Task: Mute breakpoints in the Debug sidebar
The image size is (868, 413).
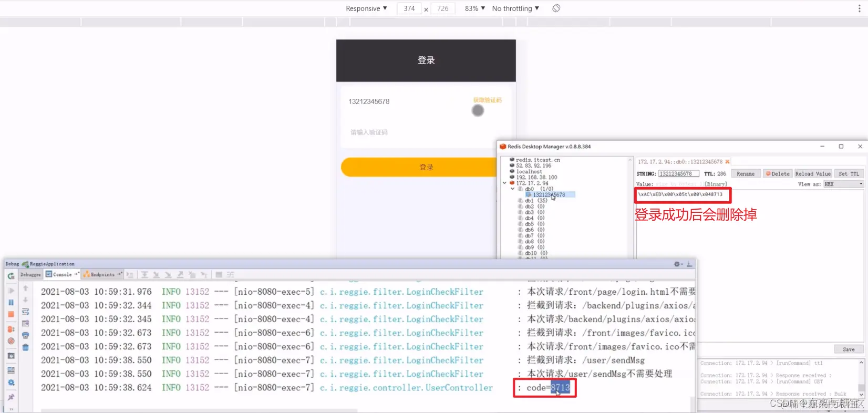Action: 11,341
